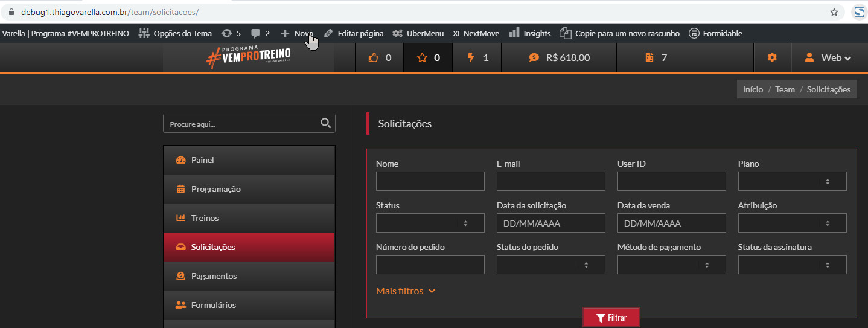Click the thumbs-up counter icon
The width and height of the screenshot is (868, 328).
373,58
